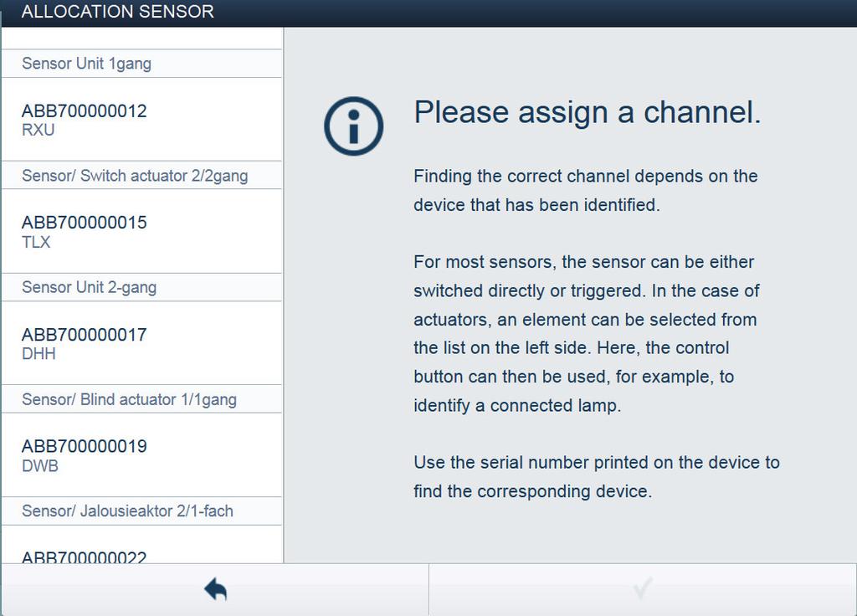Click the greyed-out confirm checkmark icon
The width and height of the screenshot is (857, 616).
tap(643, 588)
